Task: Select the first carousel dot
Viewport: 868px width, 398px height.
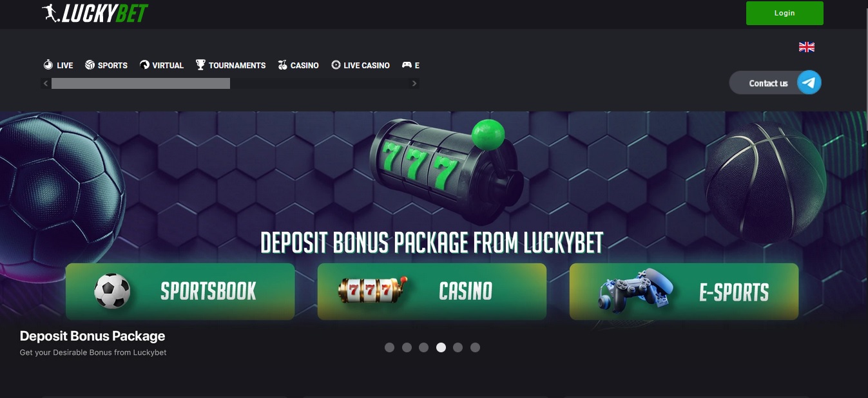Action: point(389,347)
